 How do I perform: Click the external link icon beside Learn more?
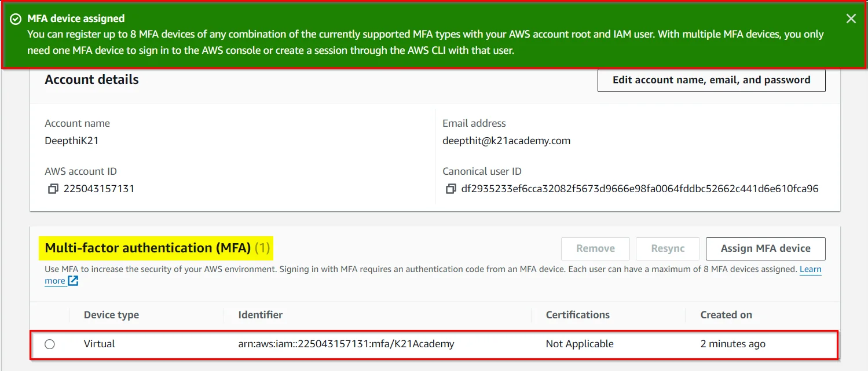(x=73, y=281)
